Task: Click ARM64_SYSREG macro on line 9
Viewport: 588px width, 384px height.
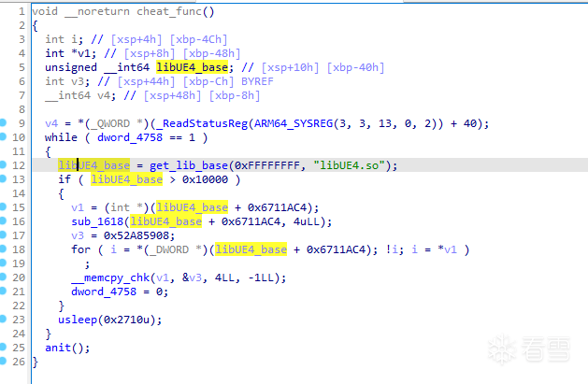Action: [x=294, y=123]
